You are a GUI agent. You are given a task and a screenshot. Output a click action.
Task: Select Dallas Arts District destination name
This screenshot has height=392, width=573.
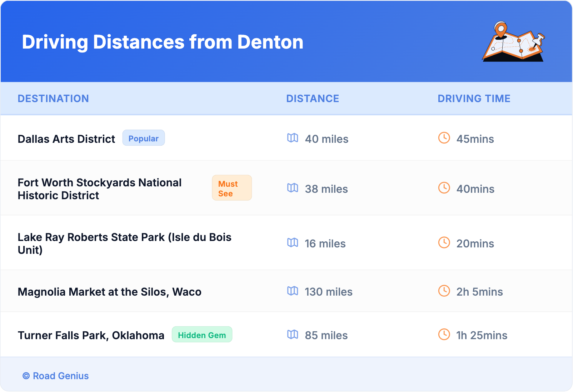pyautogui.click(x=66, y=139)
